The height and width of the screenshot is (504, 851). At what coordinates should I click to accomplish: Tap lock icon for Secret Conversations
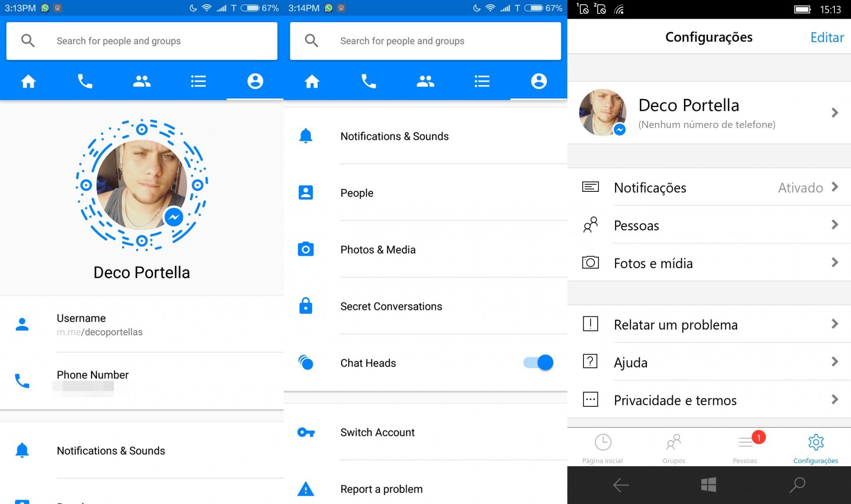pyautogui.click(x=306, y=306)
